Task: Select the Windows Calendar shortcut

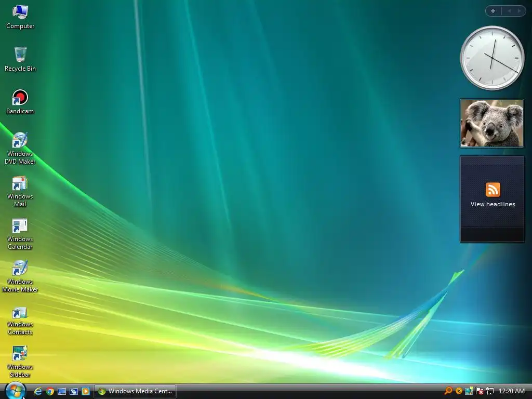Action: [20, 234]
